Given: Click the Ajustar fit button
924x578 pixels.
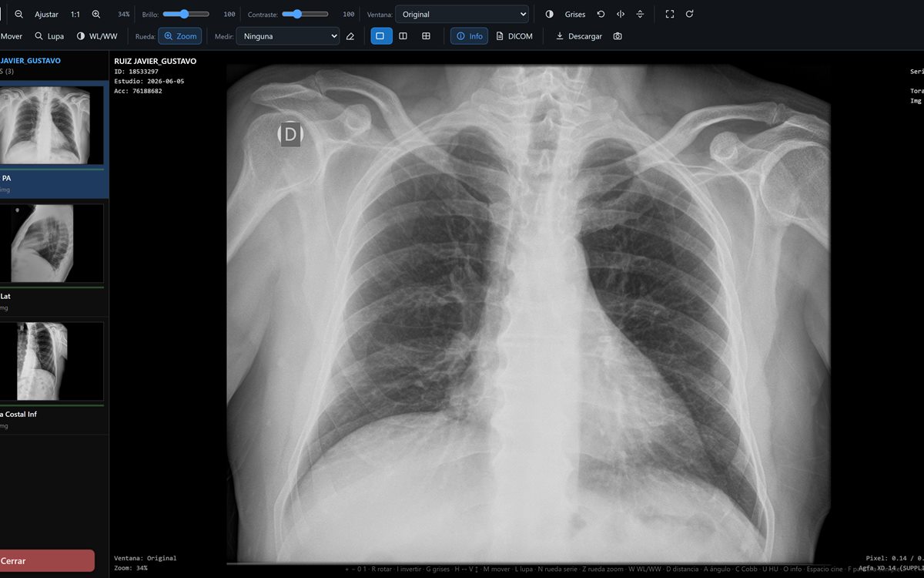Looking at the screenshot, I should [46, 14].
